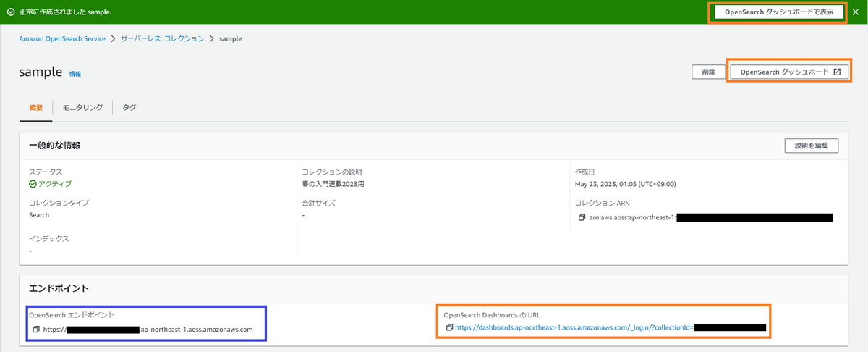Click the 'OpenSearch Dashboards の URL' label
Screen dimensions: 868x352
492,315
